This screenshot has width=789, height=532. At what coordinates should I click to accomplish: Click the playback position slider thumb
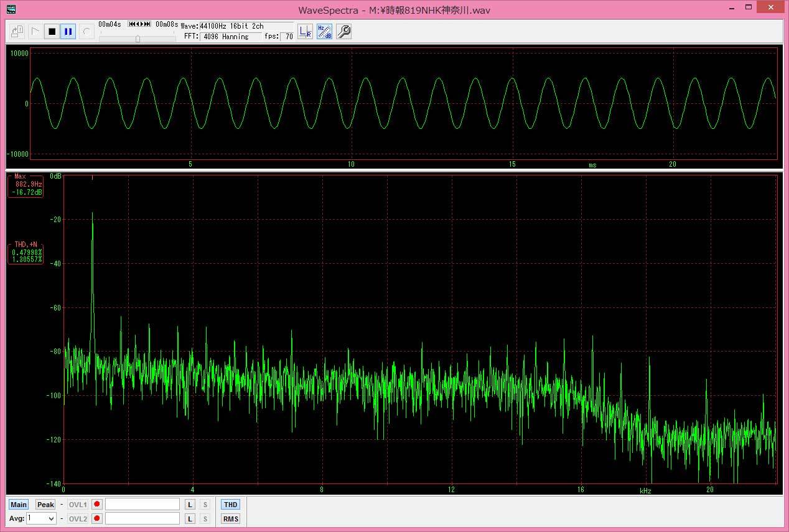(x=138, y=39)
